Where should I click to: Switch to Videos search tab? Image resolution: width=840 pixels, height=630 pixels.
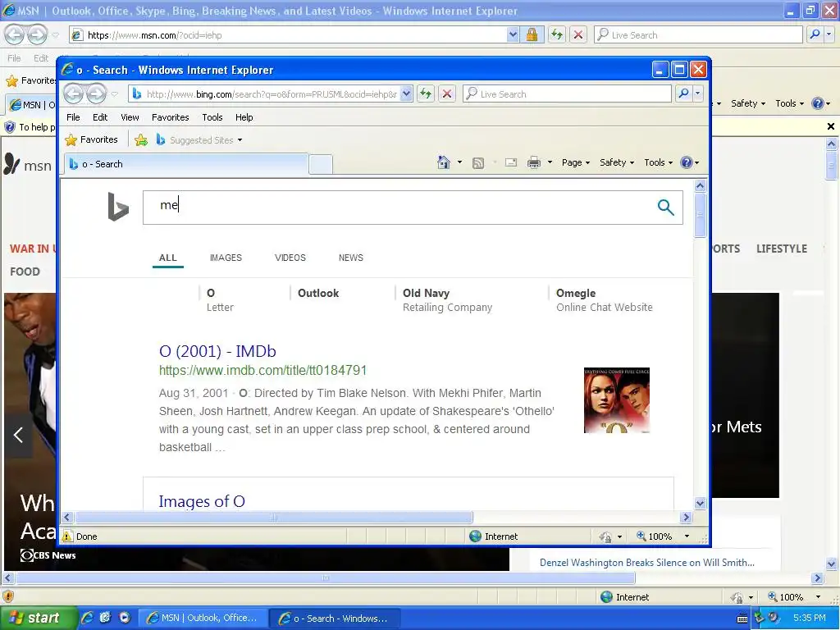[x=290, y=258]
